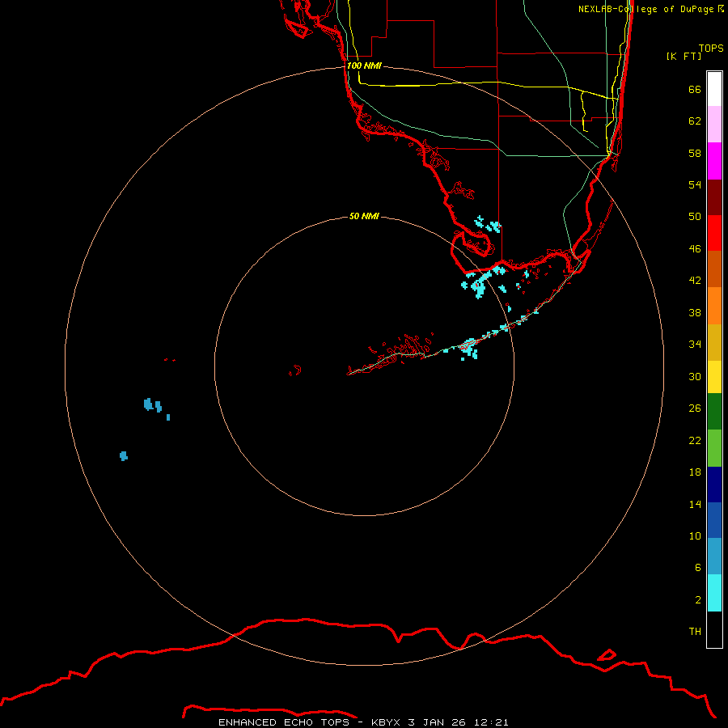Click the 66 value on the legend
This screenshot has width=728, height=728.
tap(695, 89)
